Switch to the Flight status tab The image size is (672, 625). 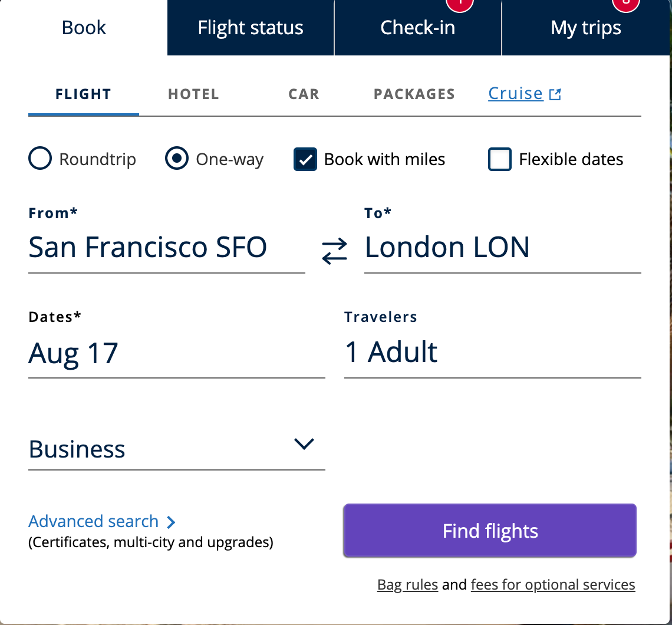[x=250, y=27]
